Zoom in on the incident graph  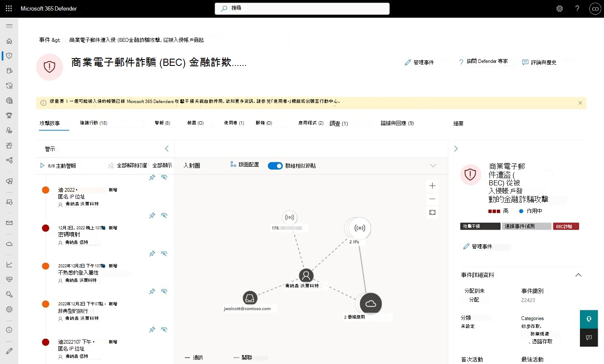tap(432, 185)
